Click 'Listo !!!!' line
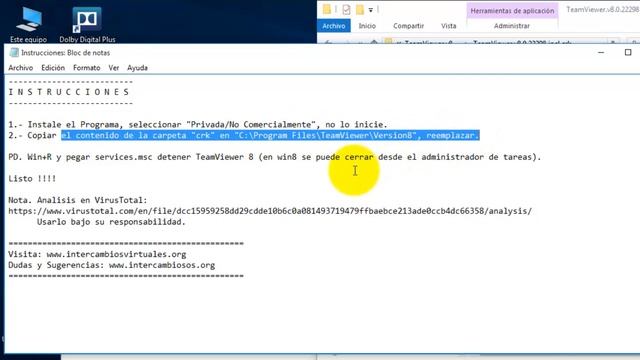 pos(32,178)
